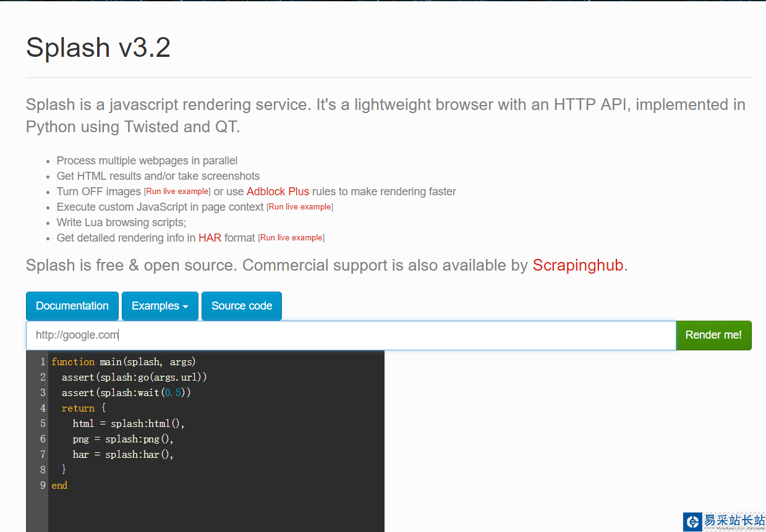The height and width of the screenshot is (532, 766).
Task: Click the har = splash:har() line
Action: [x=123, y=454]
